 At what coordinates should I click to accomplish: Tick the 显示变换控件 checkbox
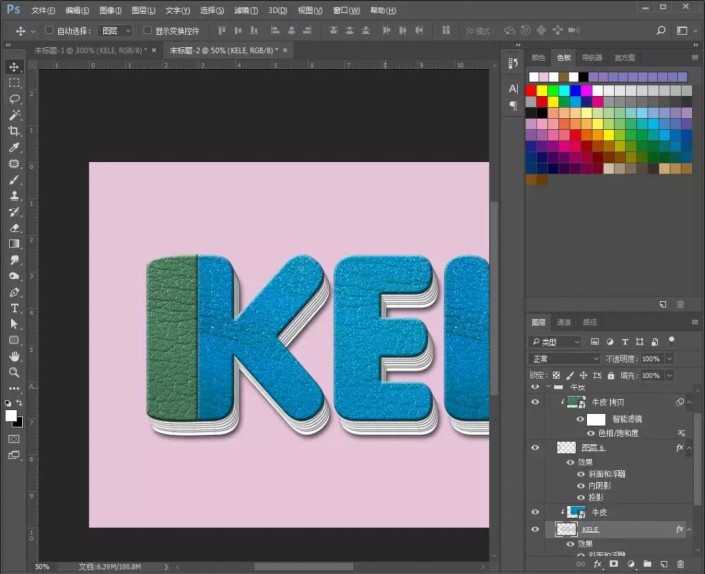pyautogui.click(x=147, y=31)
